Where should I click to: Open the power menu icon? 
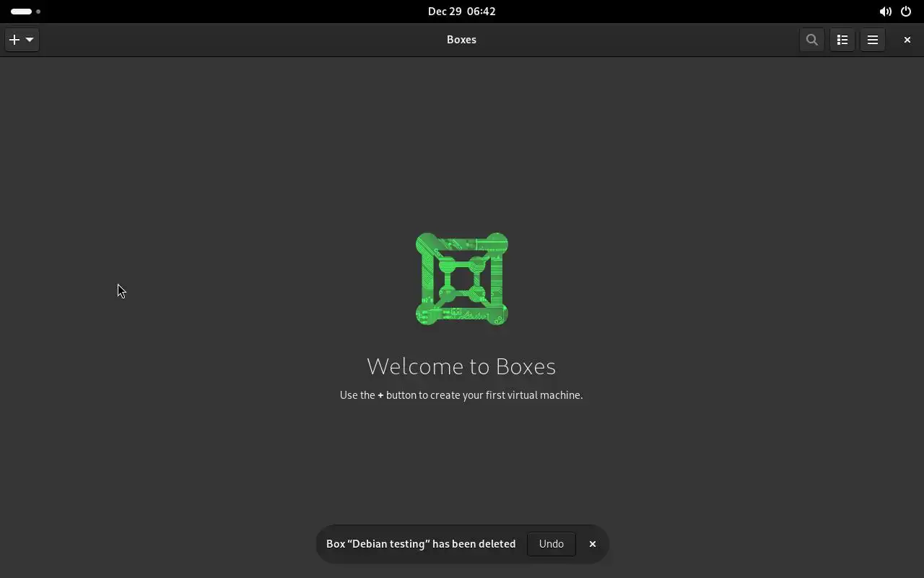click(906, 12)
